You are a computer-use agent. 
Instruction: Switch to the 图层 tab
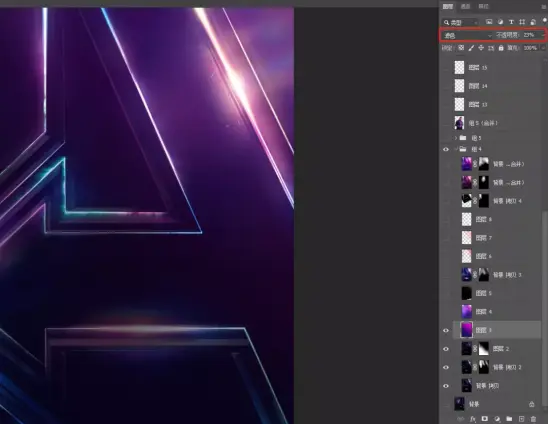point(448,7)
